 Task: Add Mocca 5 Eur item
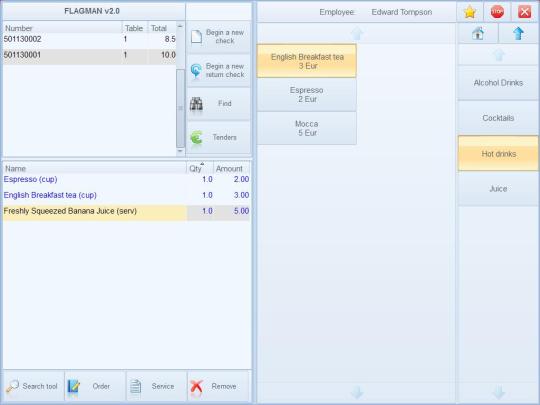[x=307, y=128]
